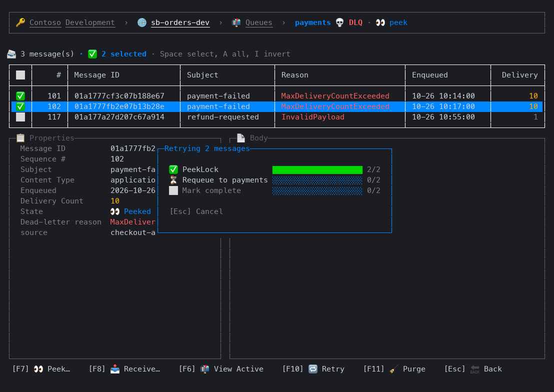The width and height of the screenshot is (554, 392).
Task: Click MaxDeliveryCountExceeded in row 101
Action: coord(335,96)
